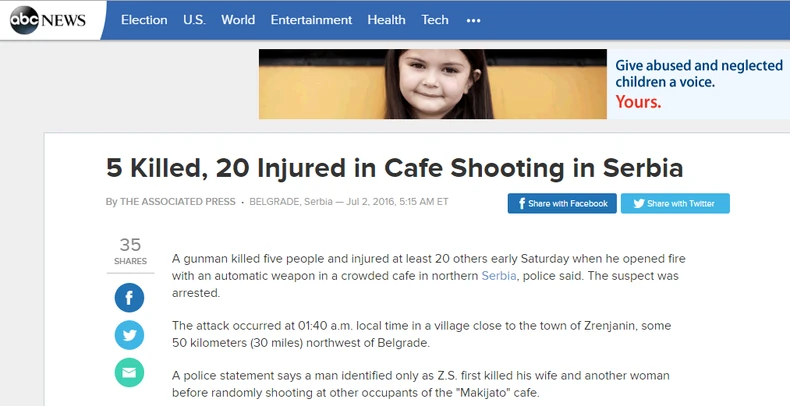This screenshot has width=790, height=406.
Task: Click the Facebook 'f' glyph in Share with Facebook
Action: coord(522,204)
